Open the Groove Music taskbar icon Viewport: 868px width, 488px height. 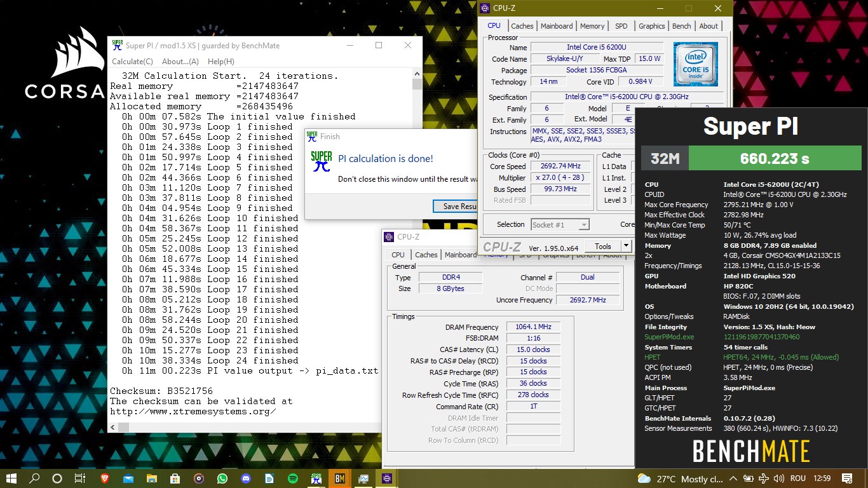tap(198, 478)
